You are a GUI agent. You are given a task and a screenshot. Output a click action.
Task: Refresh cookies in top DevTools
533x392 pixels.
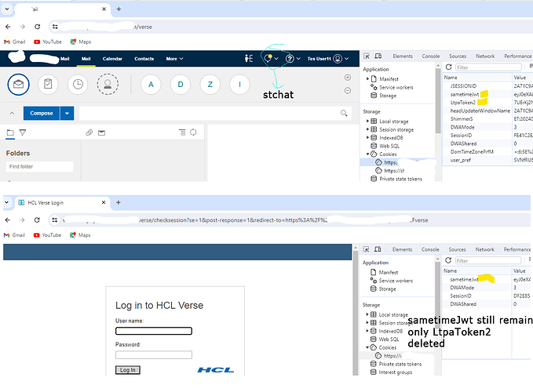pyautogui.click(x=449, y=67)
